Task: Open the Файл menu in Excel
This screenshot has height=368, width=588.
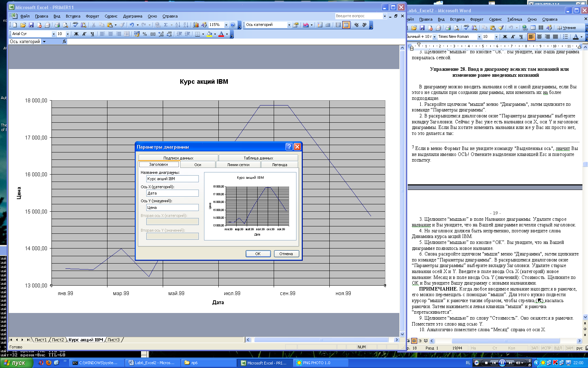Action: point(25,16)
